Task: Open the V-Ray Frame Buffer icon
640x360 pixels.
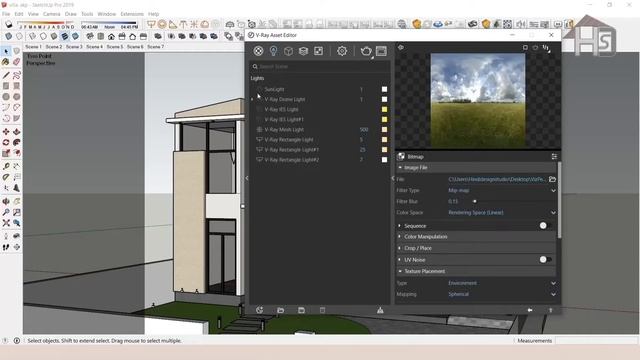Action: pos(381,51)
